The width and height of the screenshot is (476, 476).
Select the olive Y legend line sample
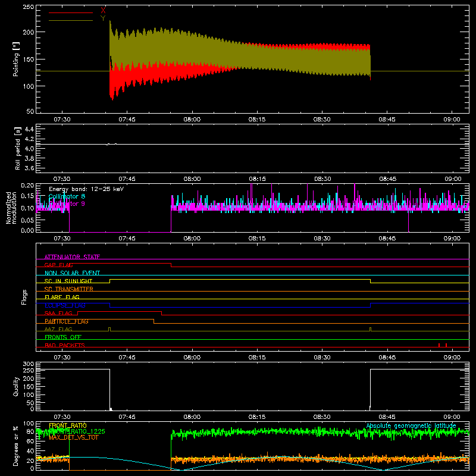point(71,21)
